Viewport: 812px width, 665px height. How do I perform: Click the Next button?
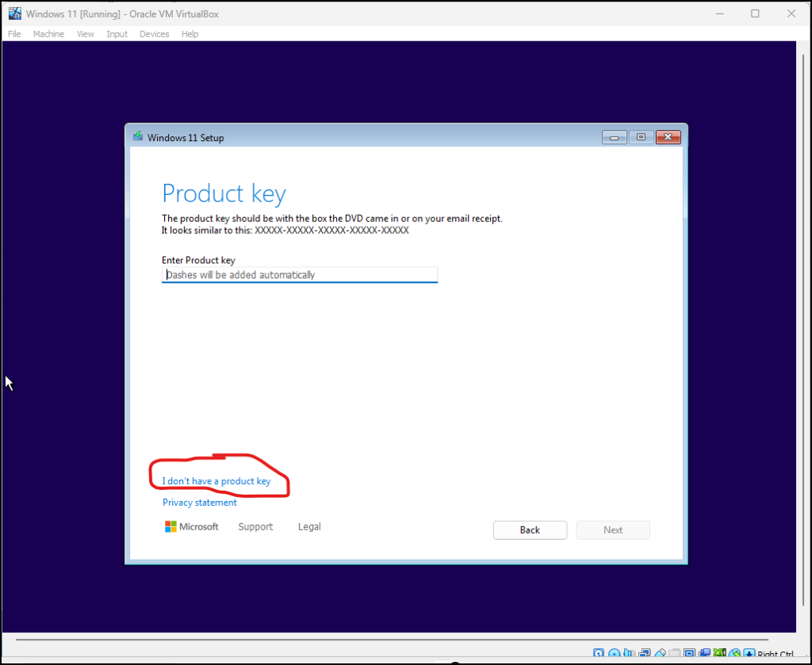click(613, 530)
